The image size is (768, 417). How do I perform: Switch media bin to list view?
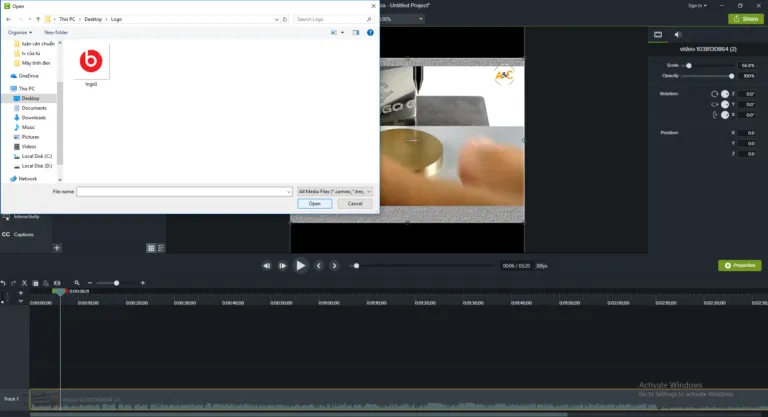coord(160,248)
